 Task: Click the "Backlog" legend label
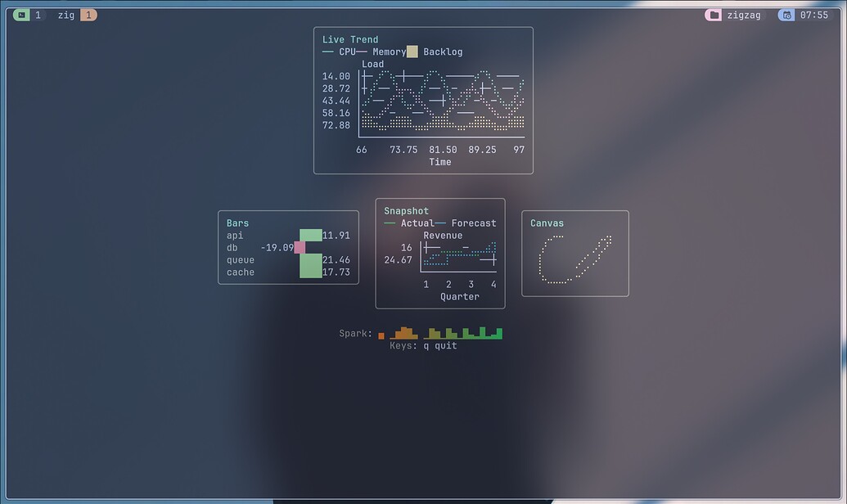(443, 52)
